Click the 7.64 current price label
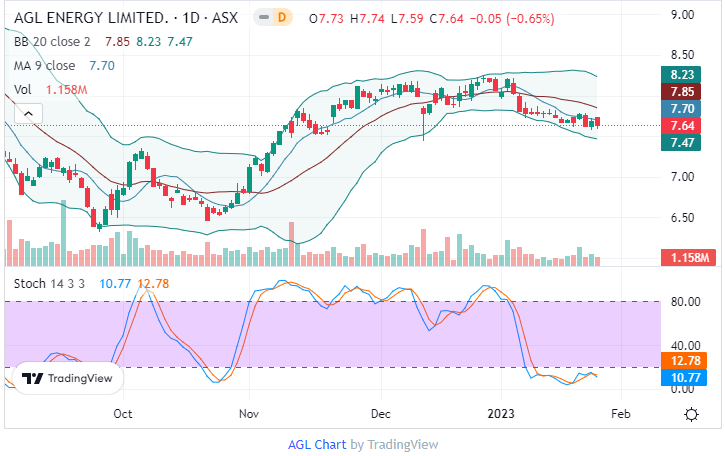 click(x=683, y=125)
